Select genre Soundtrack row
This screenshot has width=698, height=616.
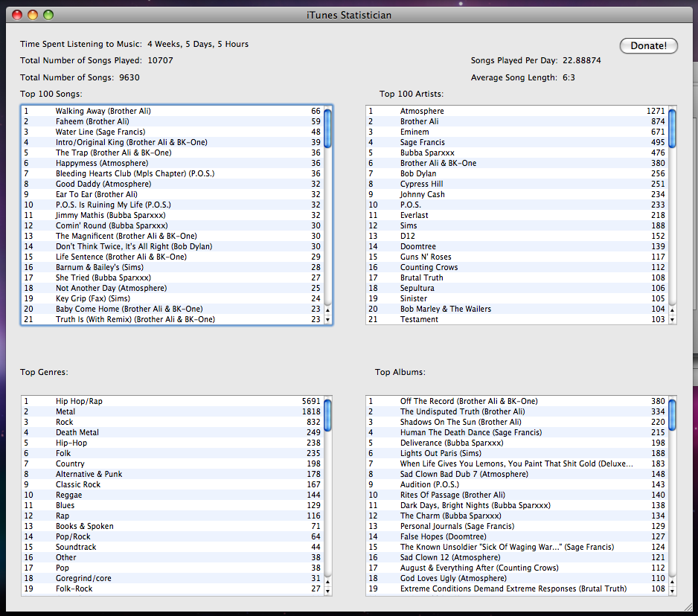(x=173, y=547)
